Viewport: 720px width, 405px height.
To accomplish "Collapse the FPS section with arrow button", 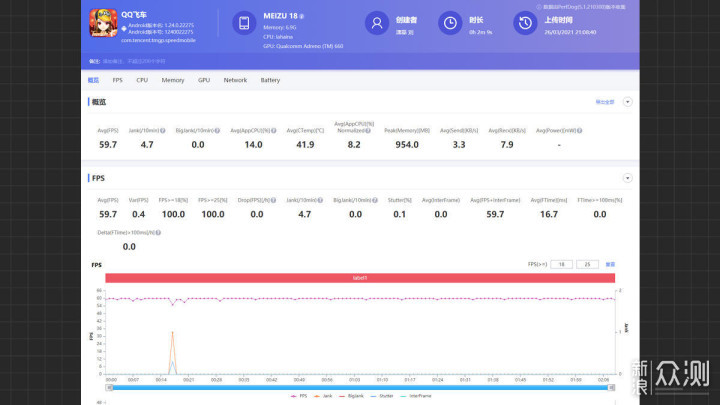I will pos(627,178).
